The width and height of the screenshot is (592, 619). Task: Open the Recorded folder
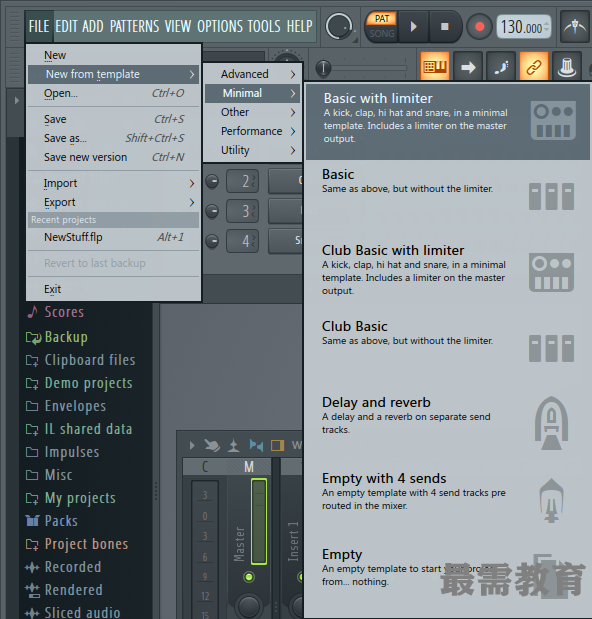[x=63, y=566]
